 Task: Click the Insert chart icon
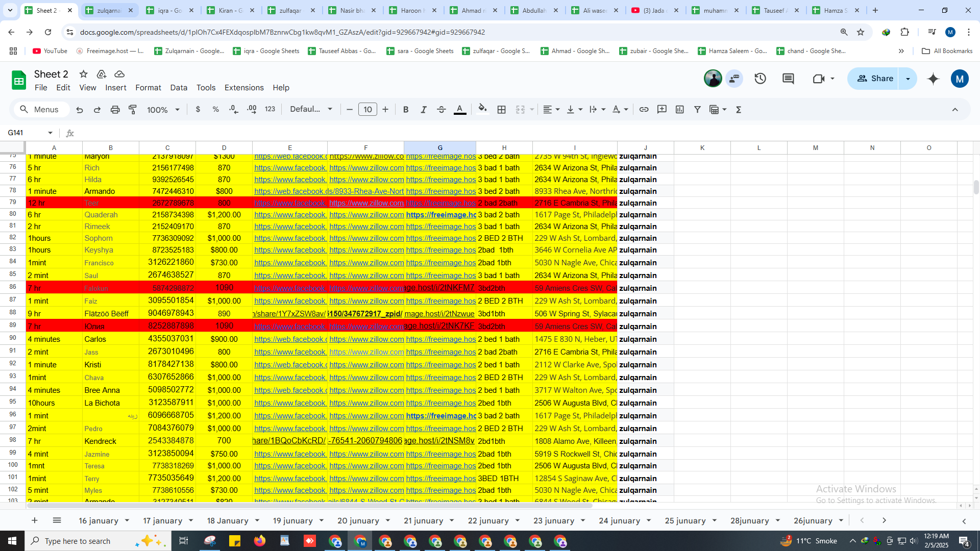click(x=680, y=110)
